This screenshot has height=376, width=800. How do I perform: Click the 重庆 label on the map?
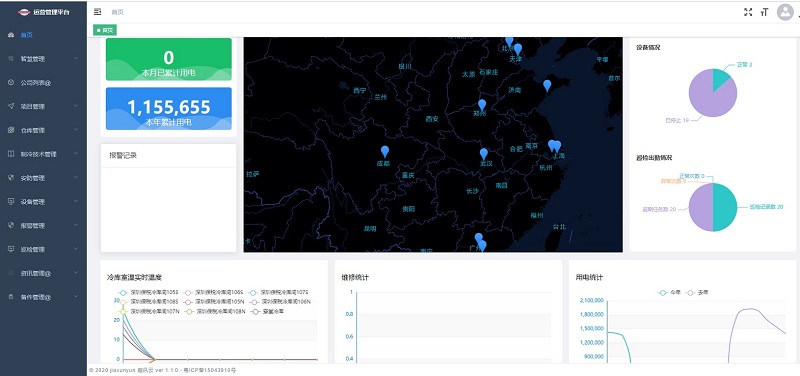(408, 175)
